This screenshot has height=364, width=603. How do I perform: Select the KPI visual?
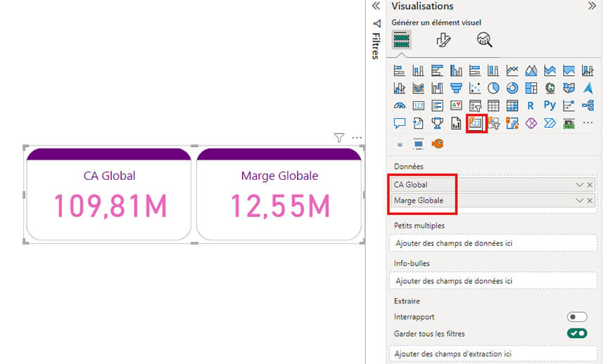[456, 105]
